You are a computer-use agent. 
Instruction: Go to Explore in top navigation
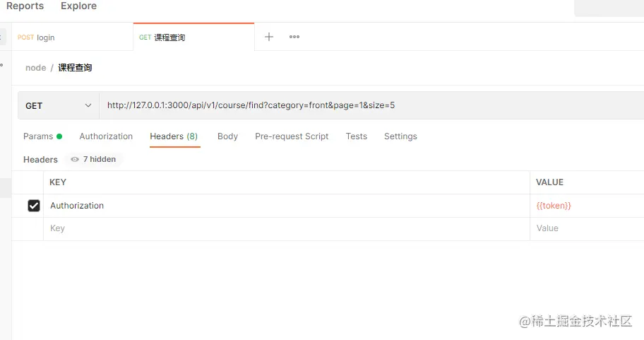(x=79, y=6)
